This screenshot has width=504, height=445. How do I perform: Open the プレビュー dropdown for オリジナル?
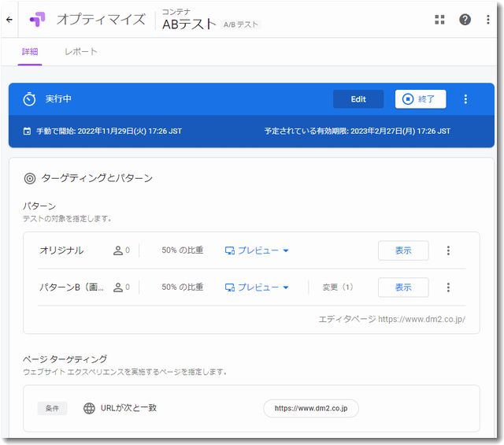(257, 250)
